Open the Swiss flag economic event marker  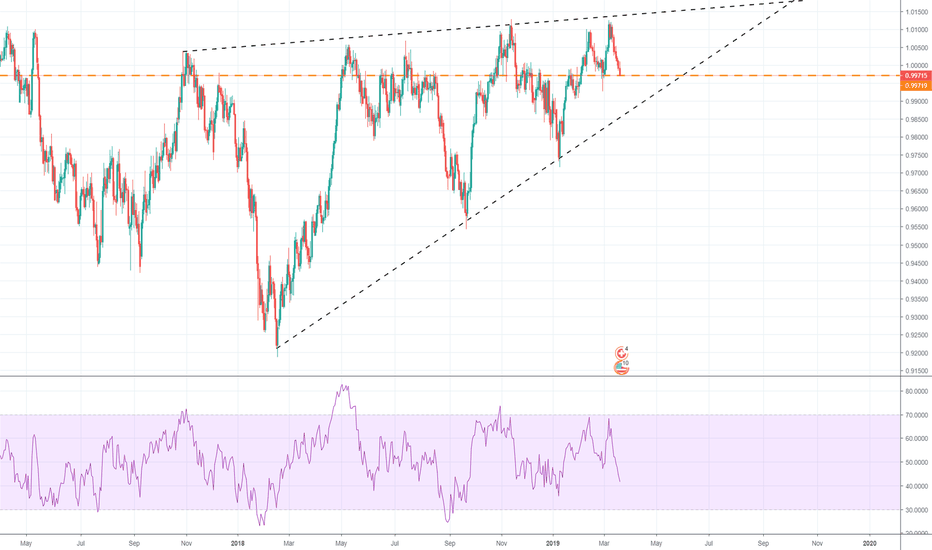(x=621, y=354)
